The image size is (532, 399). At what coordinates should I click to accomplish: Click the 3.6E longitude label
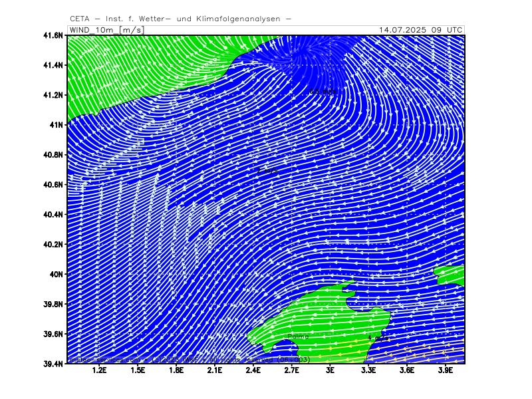(407, 370)
